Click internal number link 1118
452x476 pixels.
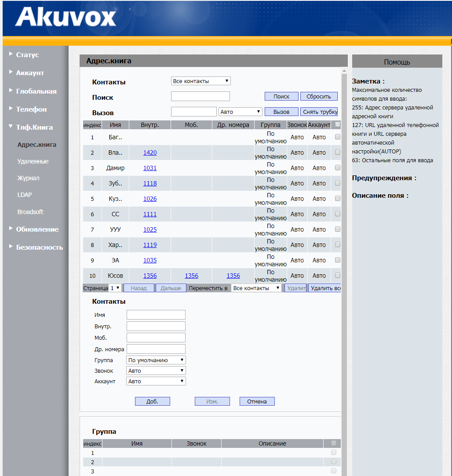150,183
